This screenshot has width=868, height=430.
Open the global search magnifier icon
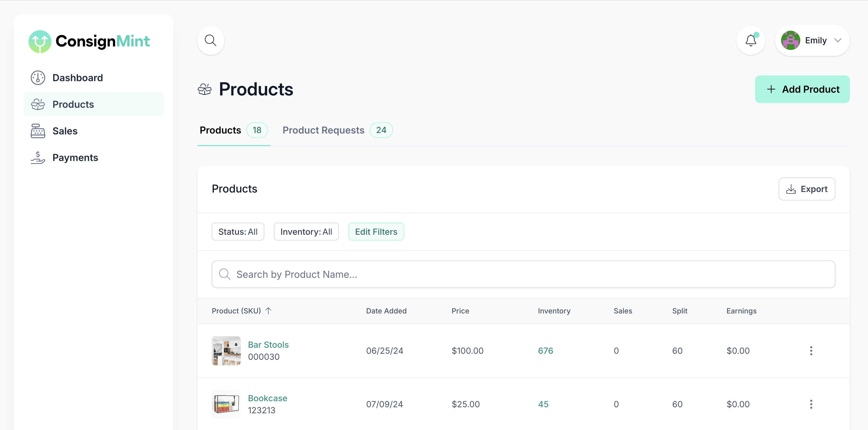pyautogui.click(x=211, y=40)
